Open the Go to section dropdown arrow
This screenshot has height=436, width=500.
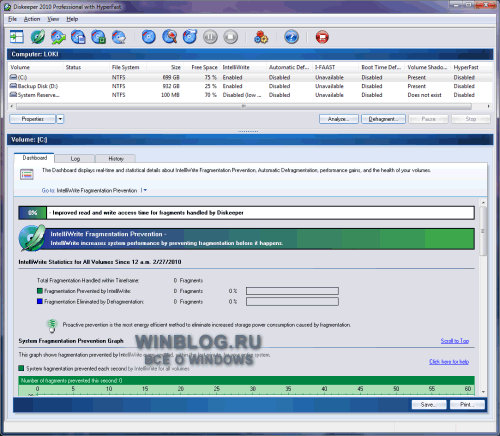(144, 190)
